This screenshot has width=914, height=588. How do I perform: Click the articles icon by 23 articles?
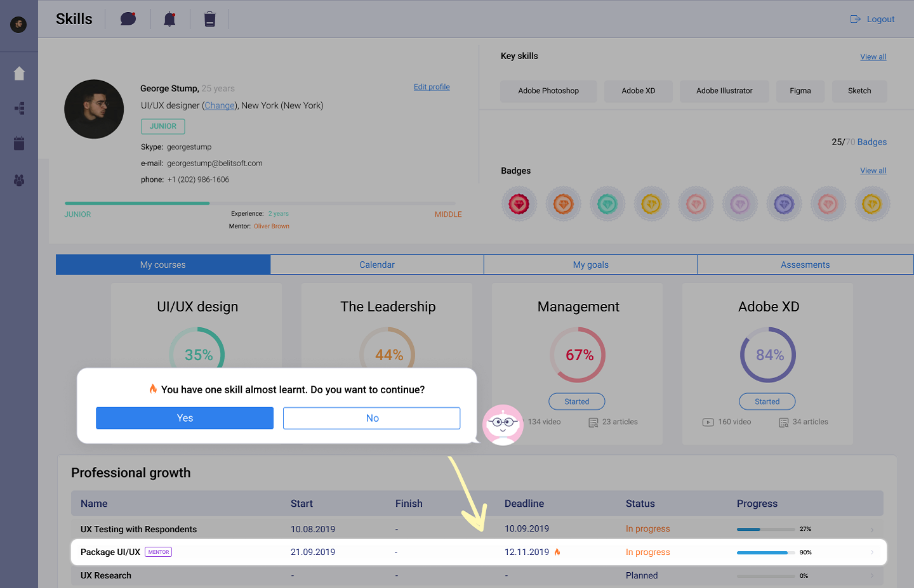point(593,422)
